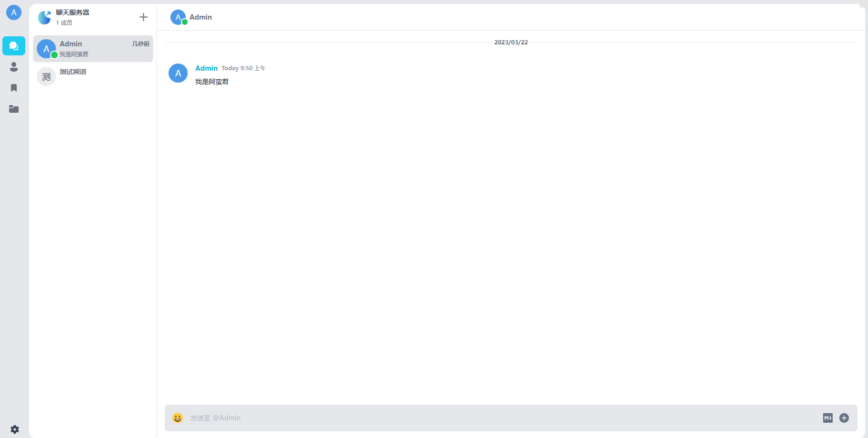
Task: Click the Admin name in chat header
Action: pos(201,17)
